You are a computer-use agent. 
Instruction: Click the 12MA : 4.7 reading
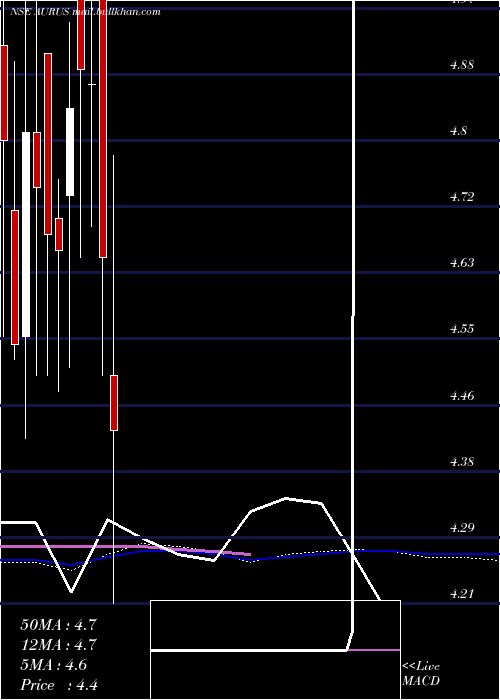tap(58, 645)
